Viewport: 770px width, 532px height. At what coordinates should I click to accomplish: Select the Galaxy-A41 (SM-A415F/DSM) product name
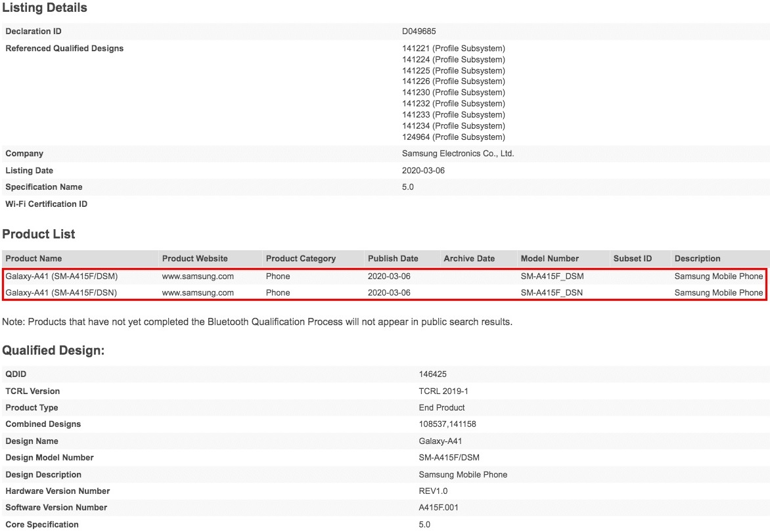click(x=62, y=277)
